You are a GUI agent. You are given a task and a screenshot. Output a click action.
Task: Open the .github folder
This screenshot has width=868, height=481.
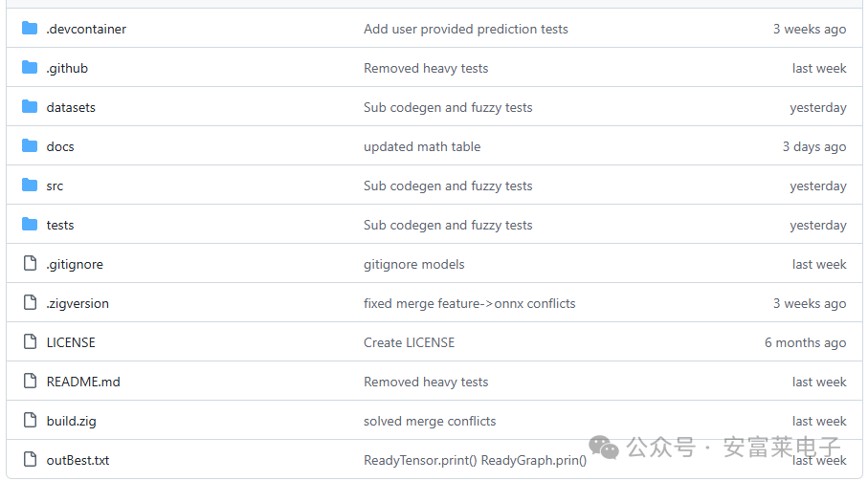pos(67,69)
